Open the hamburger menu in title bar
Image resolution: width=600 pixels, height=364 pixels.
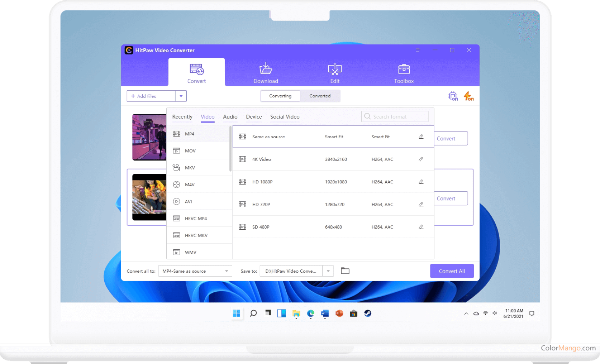pos(418,50)
